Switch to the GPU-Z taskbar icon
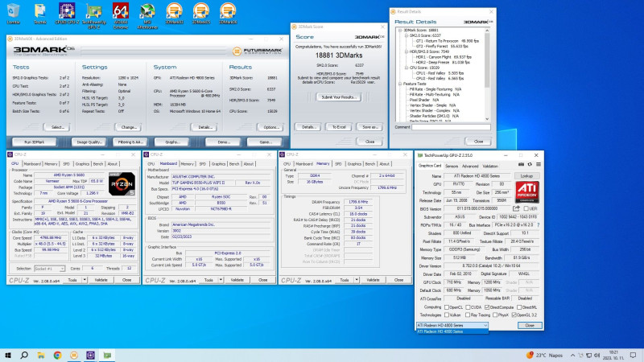 point(107,355)
